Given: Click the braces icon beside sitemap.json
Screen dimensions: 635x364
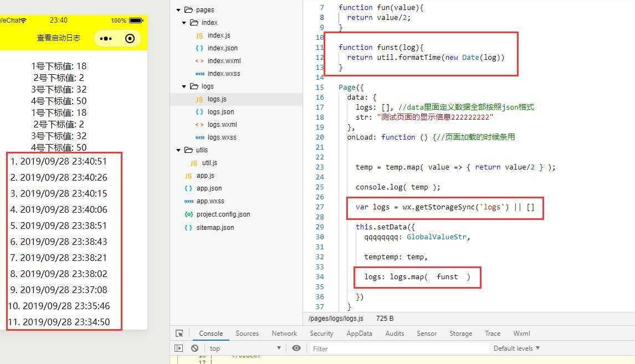Looking at the screenshot, I should pos(188,228).
